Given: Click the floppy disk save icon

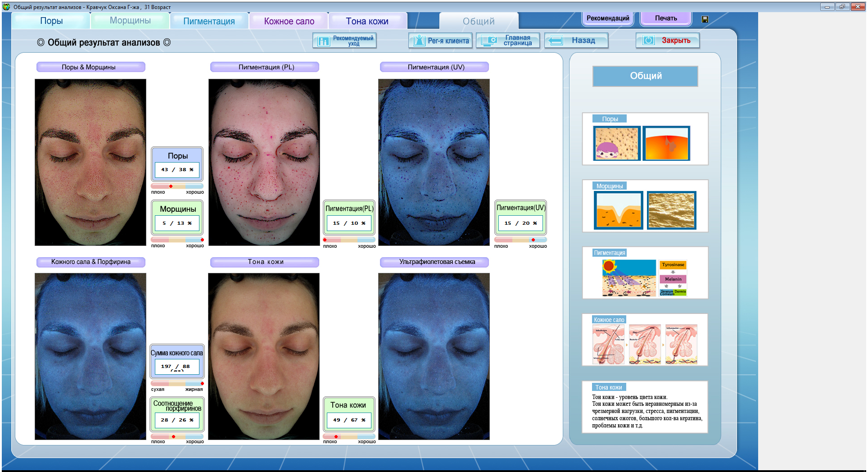Looking at the screenshot, I should coord(705,19).
